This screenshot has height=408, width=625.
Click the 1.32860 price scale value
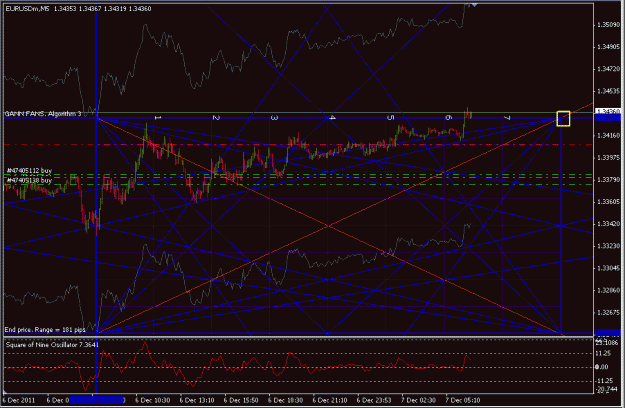click(x=609, y=290)
